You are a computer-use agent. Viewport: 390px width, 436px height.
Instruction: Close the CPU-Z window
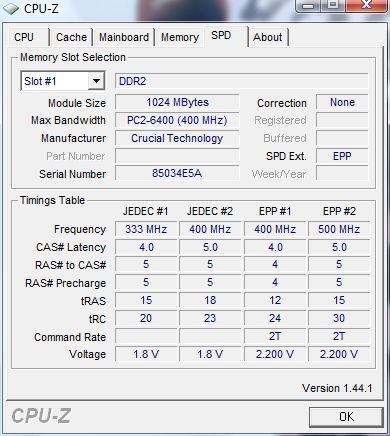coord(366,5)
